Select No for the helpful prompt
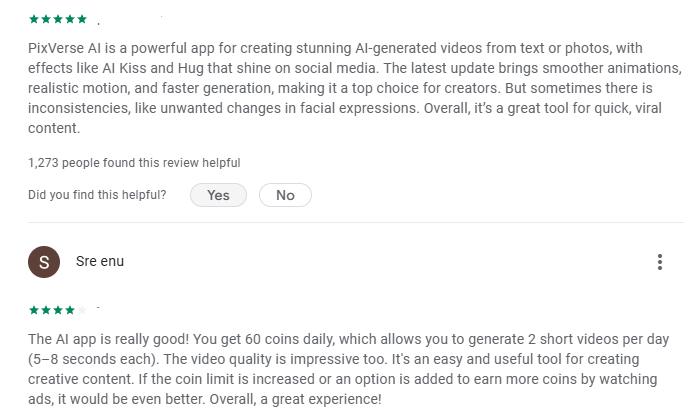Viewport: 700px width, 419px height. [285, 195]
